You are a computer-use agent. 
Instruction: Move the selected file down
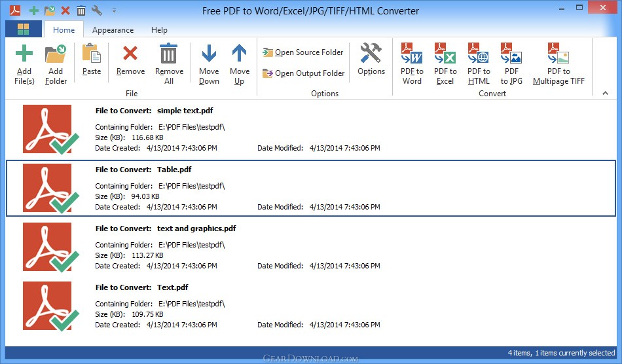coord(209,65)
